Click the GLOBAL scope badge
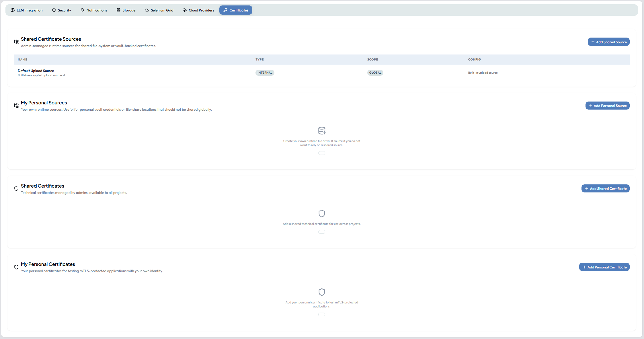644x339 pixels. [375, 73]
